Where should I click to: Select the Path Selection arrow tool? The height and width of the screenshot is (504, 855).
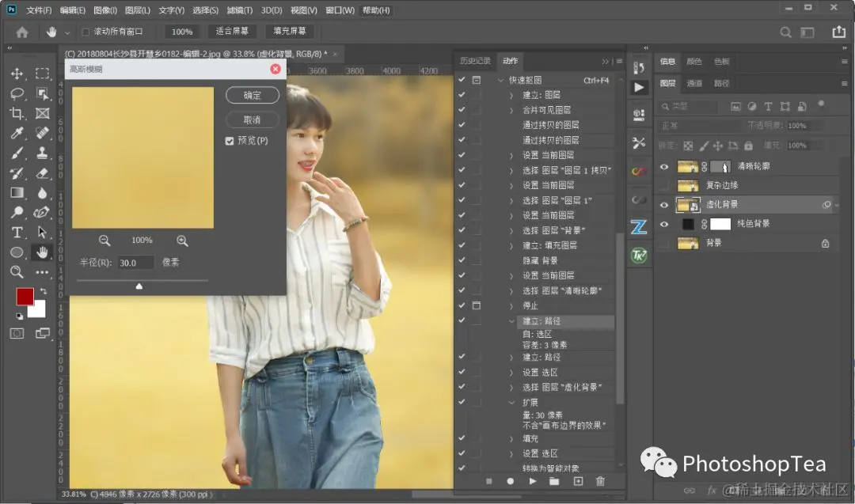(42, 233)
